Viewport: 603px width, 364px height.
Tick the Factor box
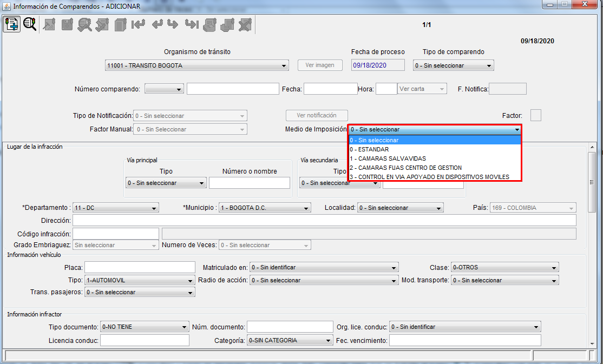coord(535,115)
